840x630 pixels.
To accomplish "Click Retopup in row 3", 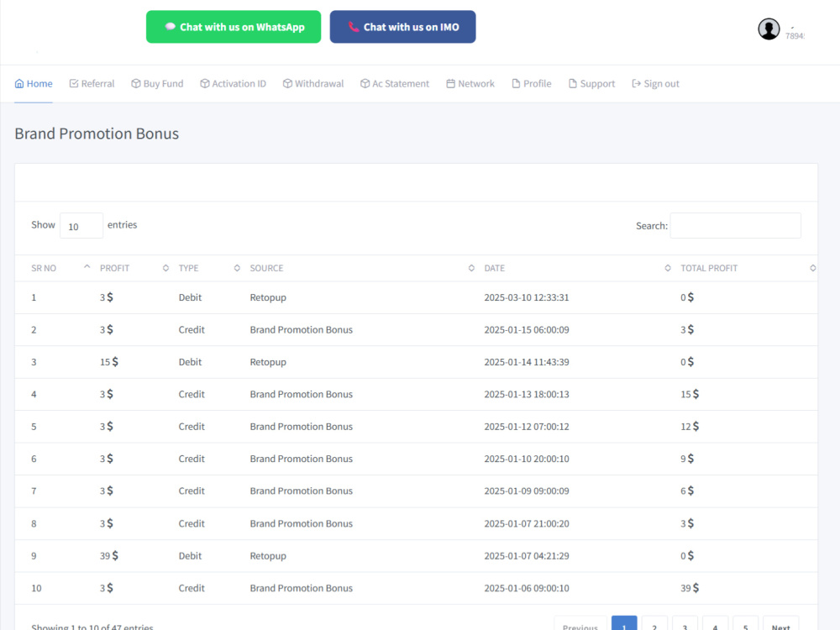I will click(x=268, y=362).
